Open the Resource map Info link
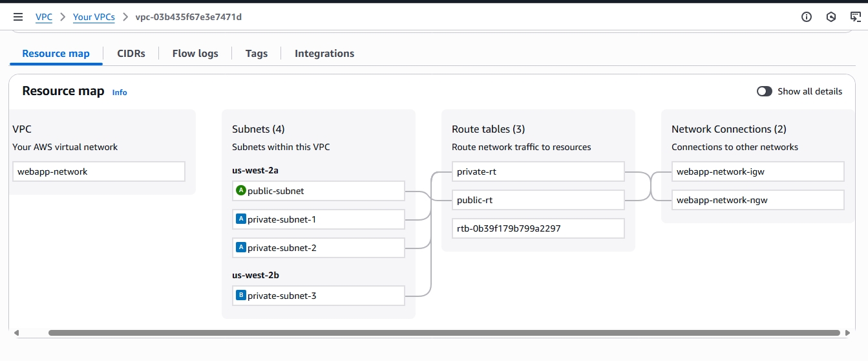 click(x=120, y=93)
